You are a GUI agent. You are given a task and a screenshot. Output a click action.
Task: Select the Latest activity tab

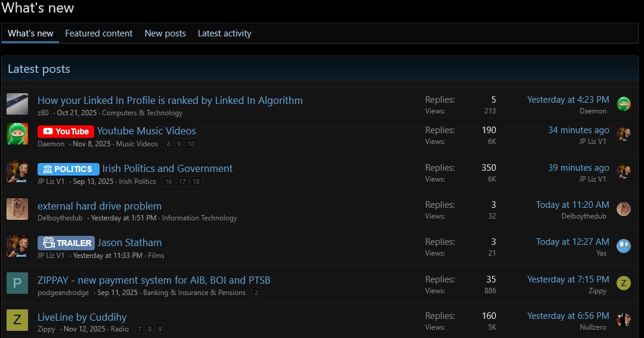(224, 33)
